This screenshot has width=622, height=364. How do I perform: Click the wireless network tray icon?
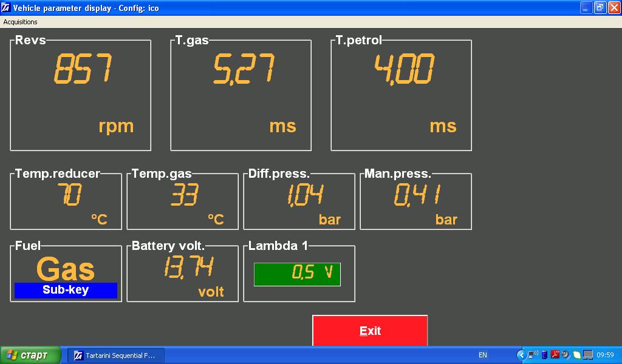click(x=532, y=355)
